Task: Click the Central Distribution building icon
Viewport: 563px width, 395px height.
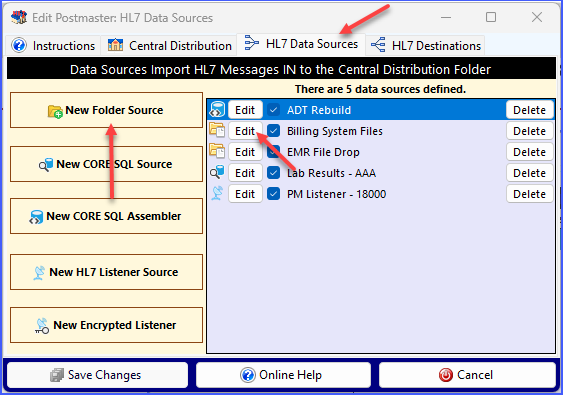Action: click(x=115, y=45)
